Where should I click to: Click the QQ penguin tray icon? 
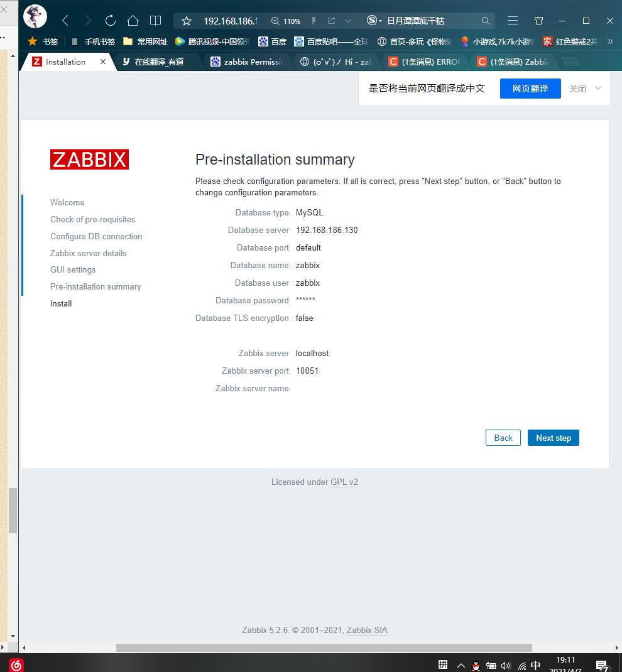point(476,666)
